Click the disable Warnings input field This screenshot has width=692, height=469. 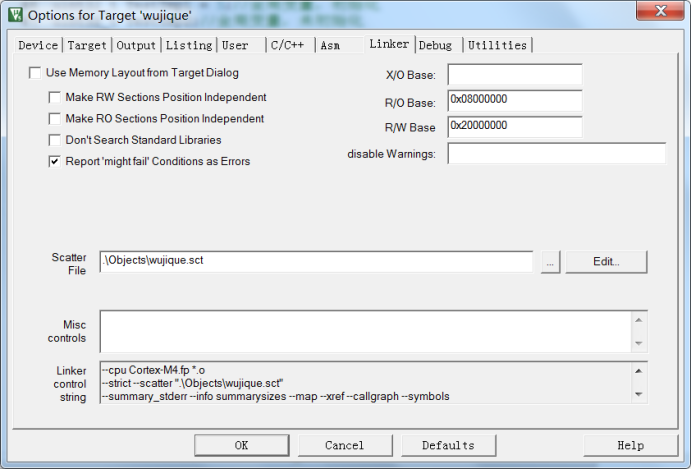pyautogui.click(x=557, y=153)
